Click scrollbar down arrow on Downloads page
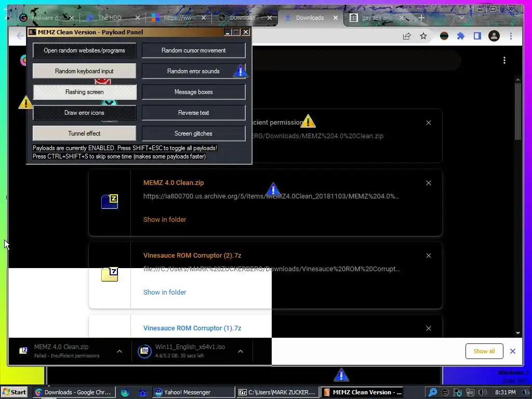Image resolution: width=532 pixels, height=399 pixels. pos(517,333)
